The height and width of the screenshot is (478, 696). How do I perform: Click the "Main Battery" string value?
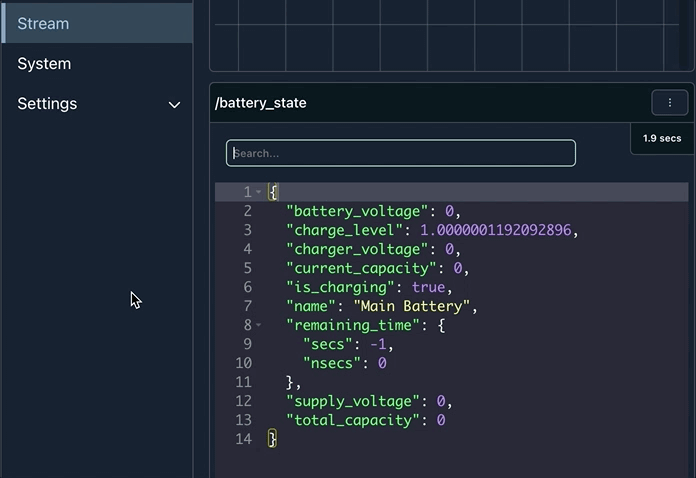tap(411, 306)
